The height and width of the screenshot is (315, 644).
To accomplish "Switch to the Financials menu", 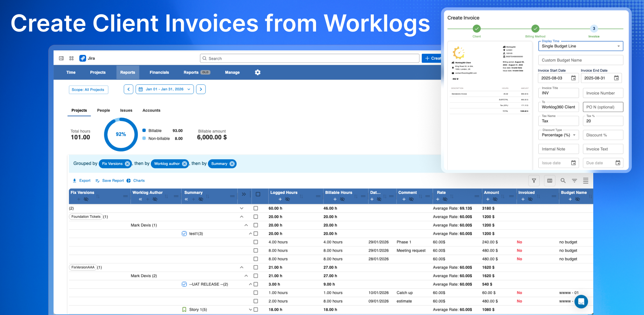I will pyautogui.click(x=159, y=72).
